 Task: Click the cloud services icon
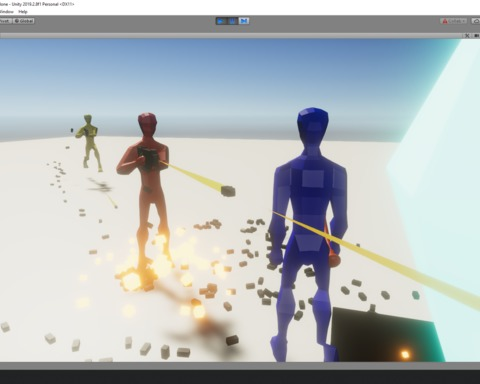pyautogui.click(x=476, y=21)
